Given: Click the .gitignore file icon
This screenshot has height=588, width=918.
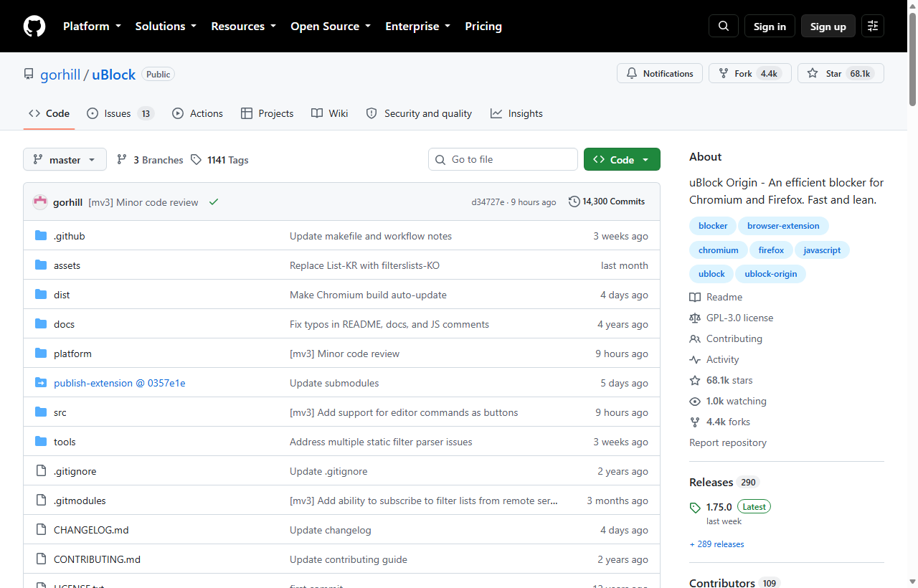Looking at the screenshot, I should tap(41, 471).
